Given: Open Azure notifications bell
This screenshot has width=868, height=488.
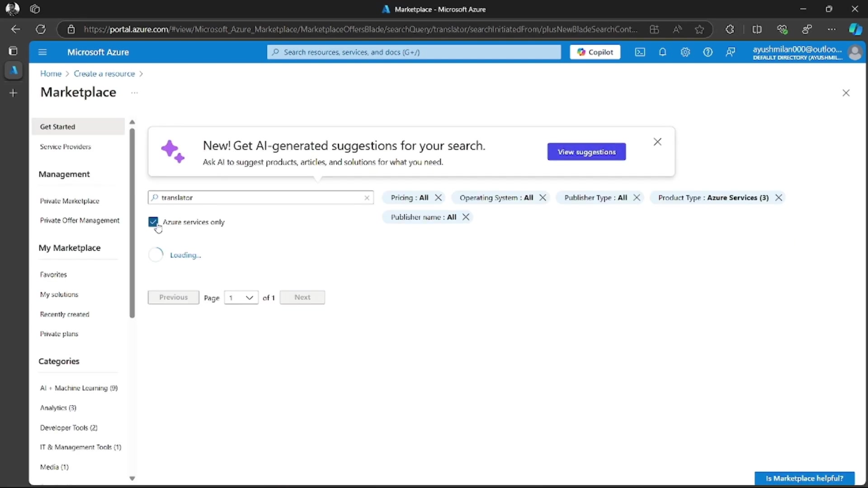Looking at the screenshot, I should click(663, 52).
